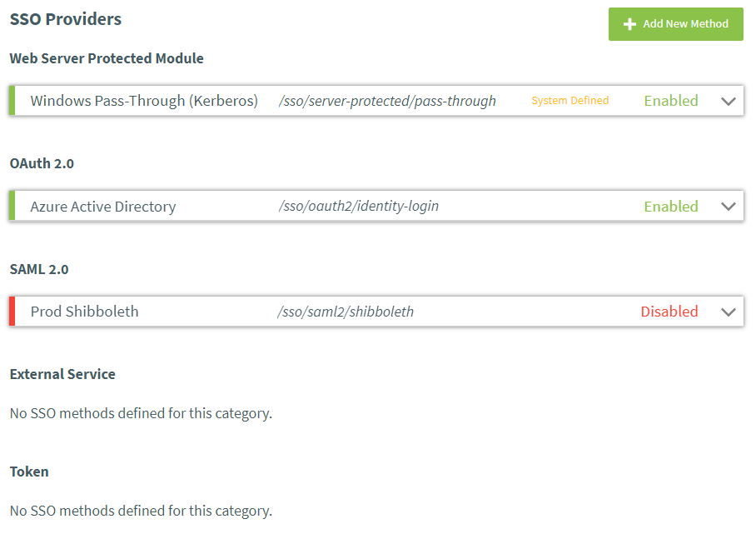Select Azure Active Directory provider name
Viewport: 756px width, 534px height.
103,207
